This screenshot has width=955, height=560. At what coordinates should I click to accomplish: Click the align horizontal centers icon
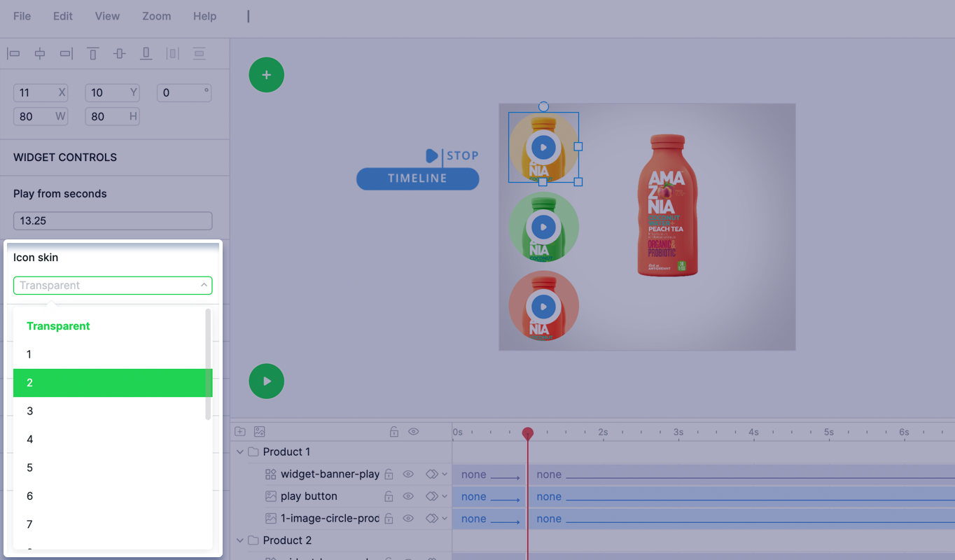pos(40,54)
